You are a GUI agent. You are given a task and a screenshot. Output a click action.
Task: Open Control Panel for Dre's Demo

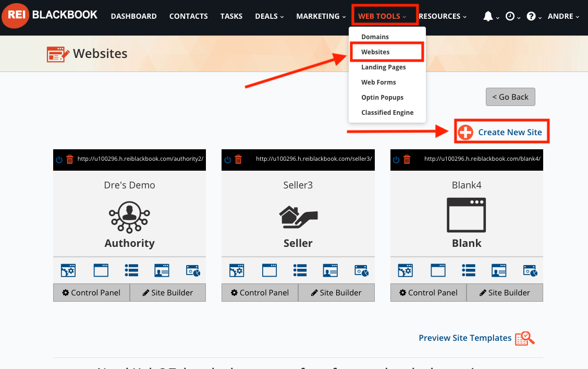[x=92, y=292]
